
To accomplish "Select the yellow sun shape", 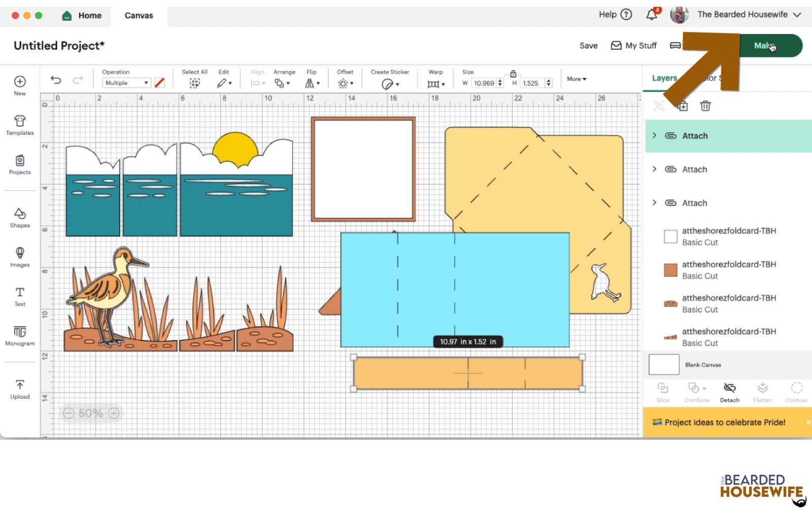I will pos(235,148).
